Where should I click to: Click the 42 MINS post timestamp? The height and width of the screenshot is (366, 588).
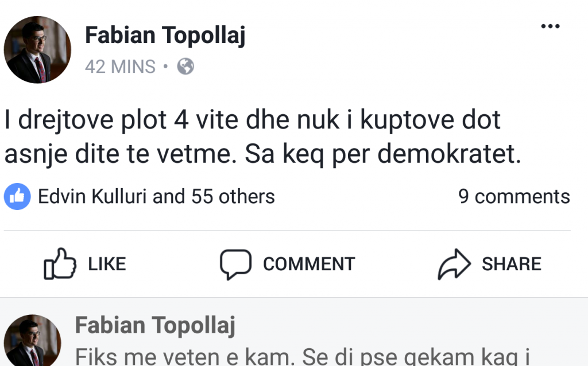[120, 67]
